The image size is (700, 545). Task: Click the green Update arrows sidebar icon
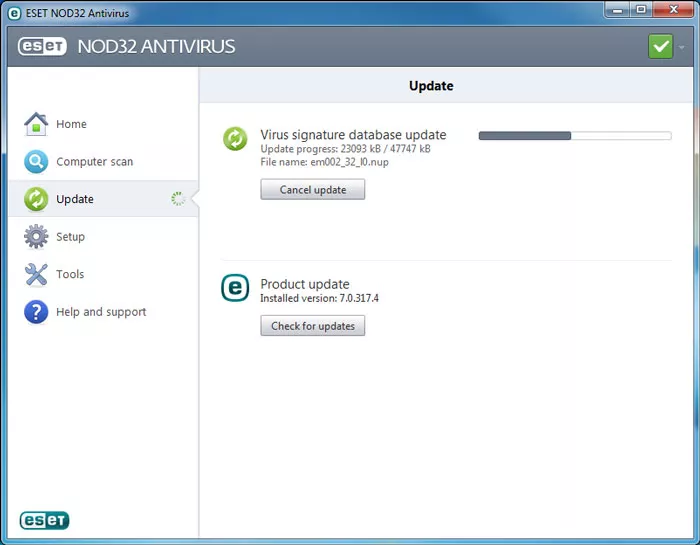coord(36,199)
